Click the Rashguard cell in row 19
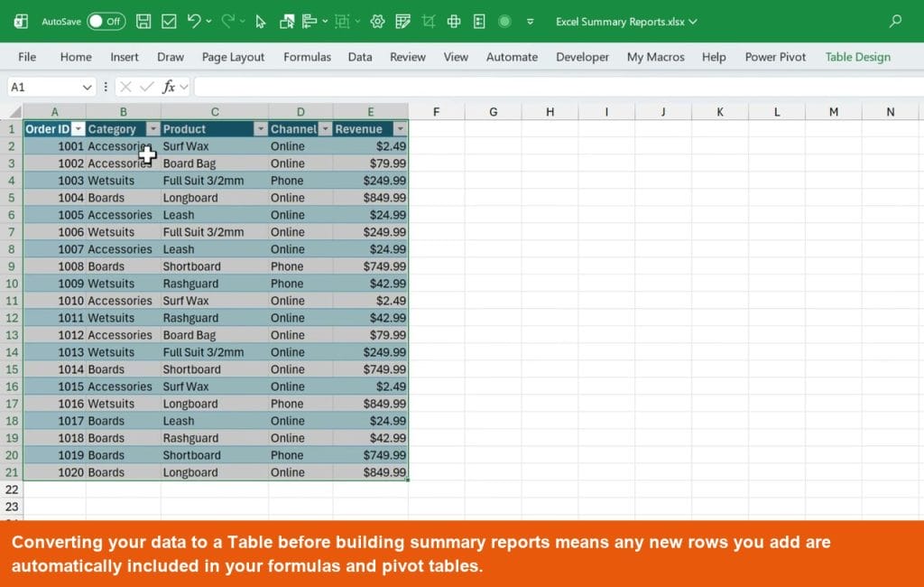 pyautogui.click(x=215, y=438)
